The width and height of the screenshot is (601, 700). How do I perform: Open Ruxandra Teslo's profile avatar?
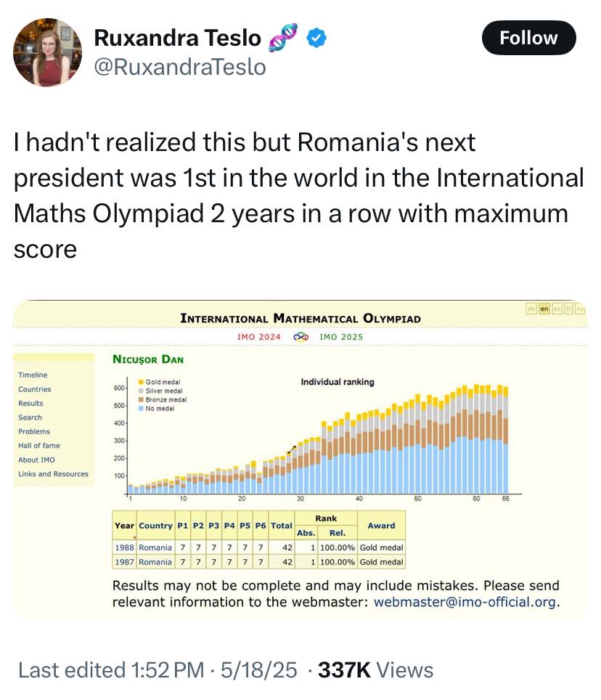tap(48, 52)
